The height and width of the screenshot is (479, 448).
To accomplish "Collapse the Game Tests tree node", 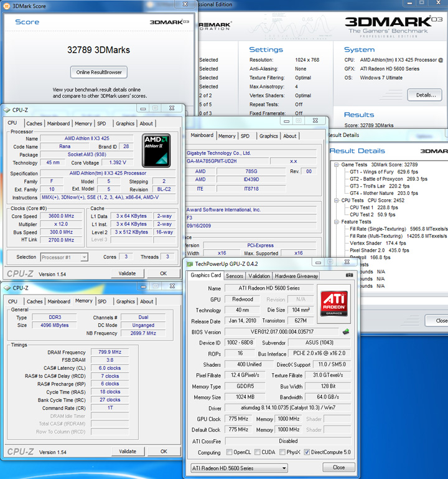I will (x=336, y=164).
